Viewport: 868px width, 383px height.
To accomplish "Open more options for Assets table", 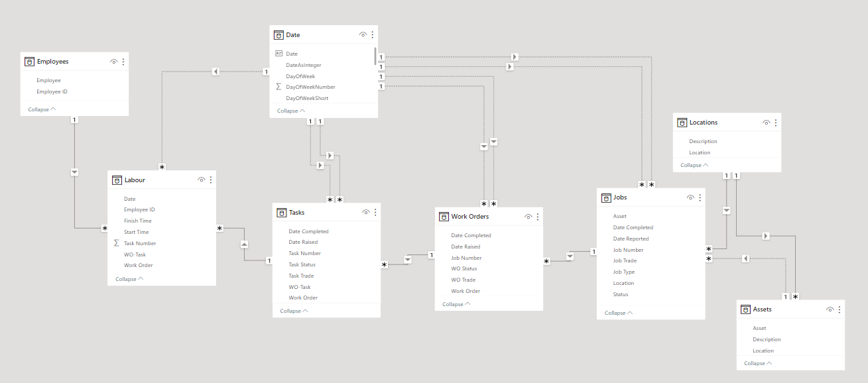I will pyautogui.click(x=839, y=309).
